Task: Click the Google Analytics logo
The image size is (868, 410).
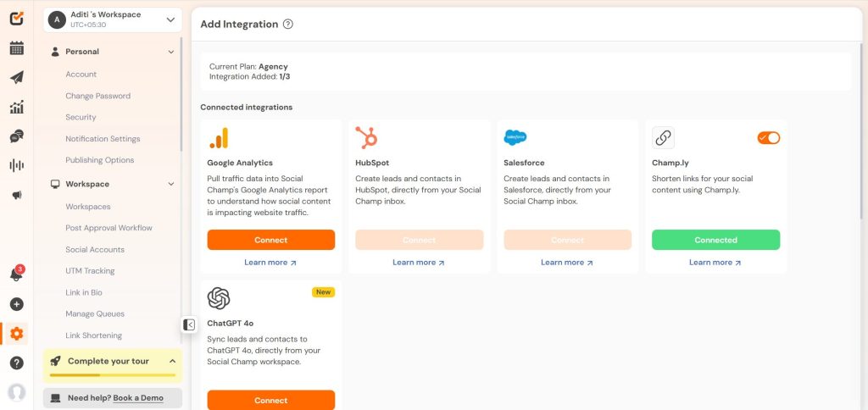Action: tap(219, 138)
